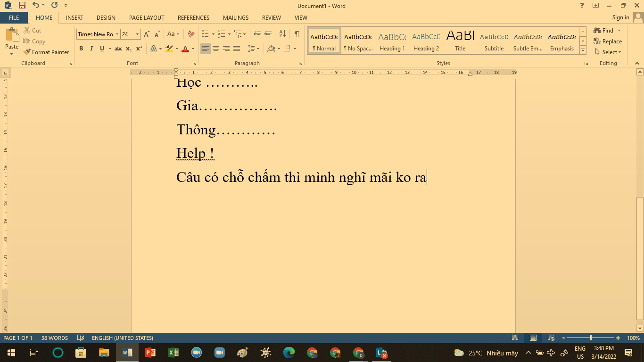Switch to the REFERENCES tab
Image resolution: width=644 pixels, height=362 pixels.
[x=193, y=17]
